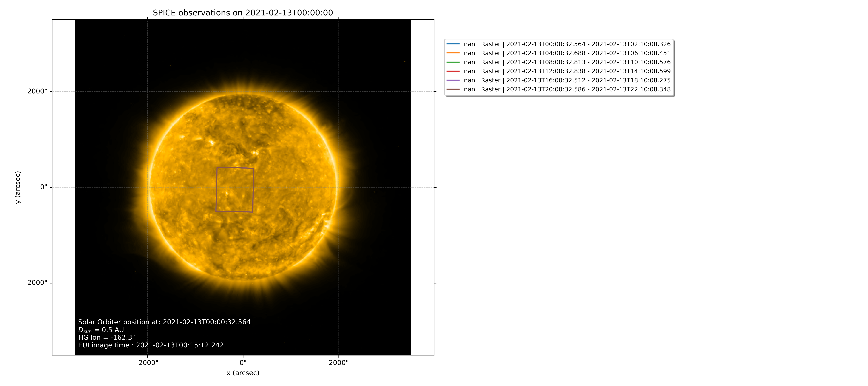
Task: Click the -2000" tick label on x axis
Action: (147, 363)
